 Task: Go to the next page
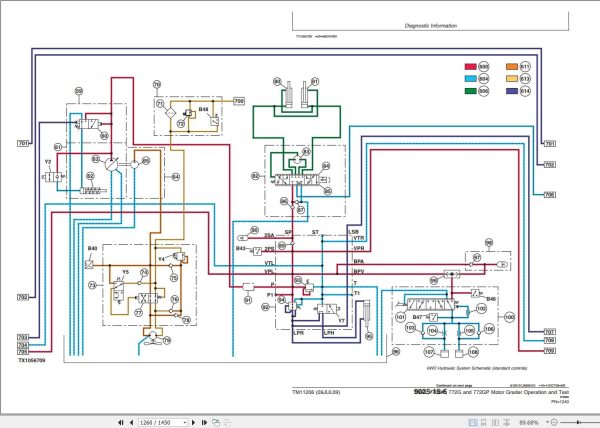pos(193,422)
